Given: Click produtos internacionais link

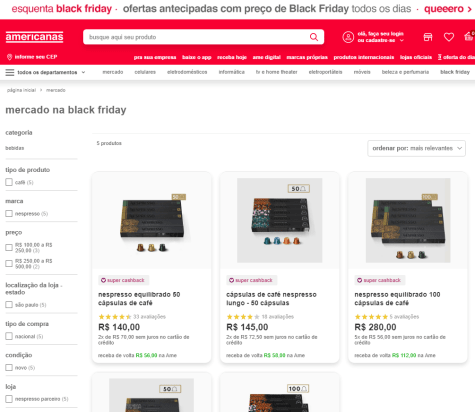Looking at the screenshot, I should [x=364, y=57].
